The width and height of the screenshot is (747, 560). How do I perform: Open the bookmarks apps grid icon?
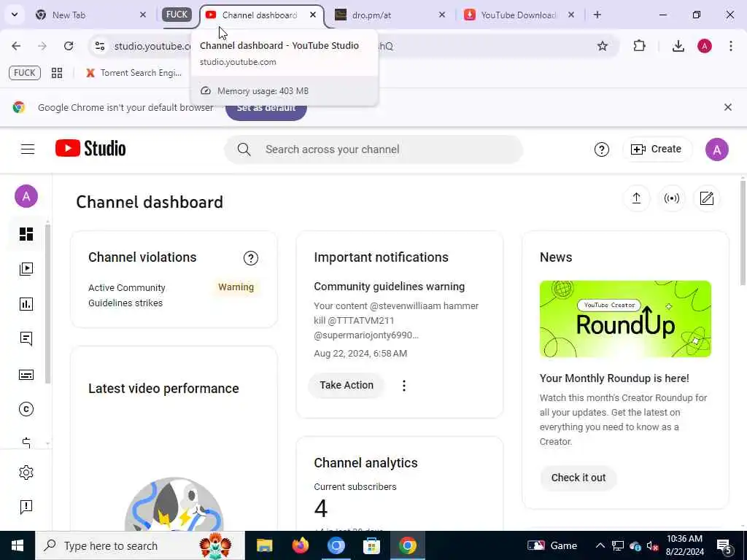point(57,73)
